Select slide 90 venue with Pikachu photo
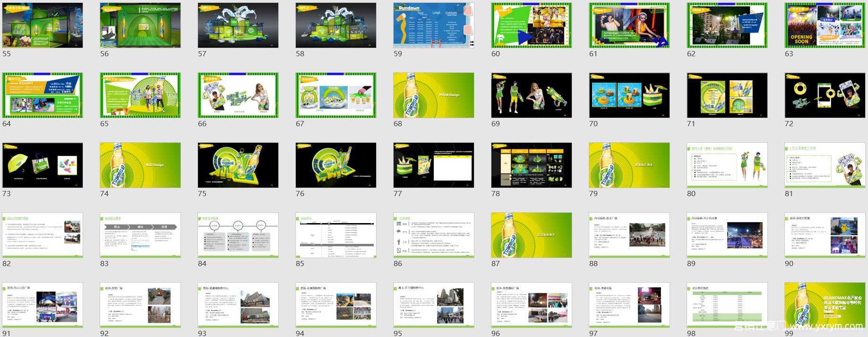Image resolution: width=868 pixels, height=337 pixels. click(x=825, y=235)
